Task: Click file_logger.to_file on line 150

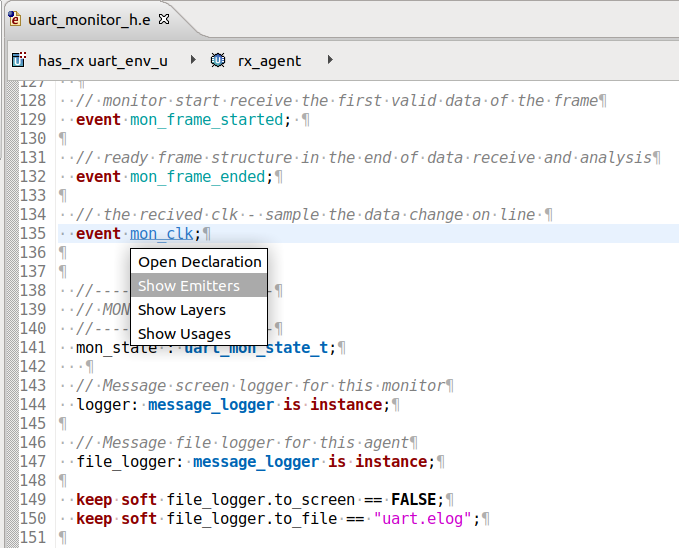Action: coord(252,519)
